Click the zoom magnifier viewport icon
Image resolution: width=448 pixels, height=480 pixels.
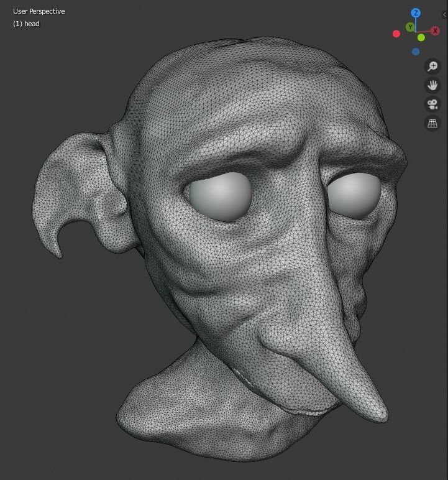[432, 66]
